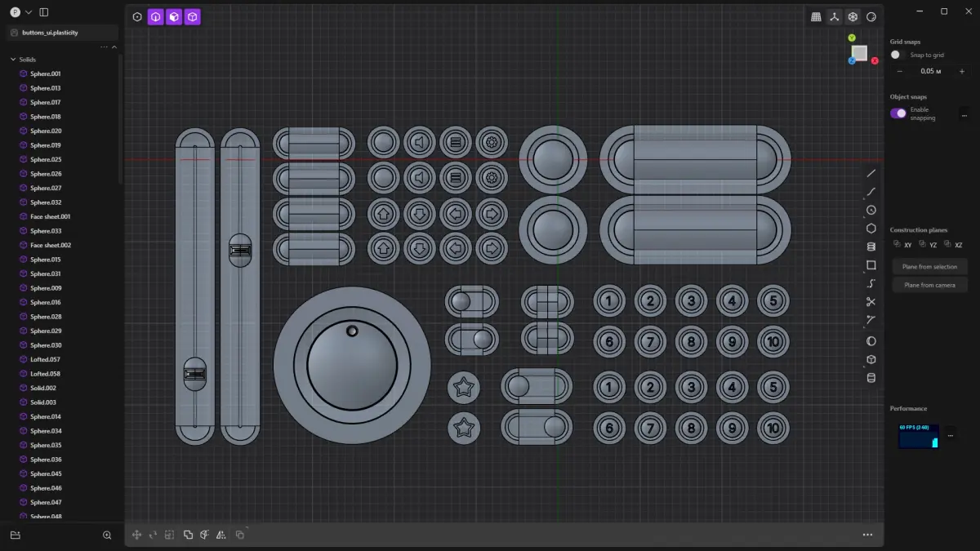Image resolution: width=980 pixels, height=551 pixels.
Task: Toggle the face selection mode icon
Action: click(174, 16)
